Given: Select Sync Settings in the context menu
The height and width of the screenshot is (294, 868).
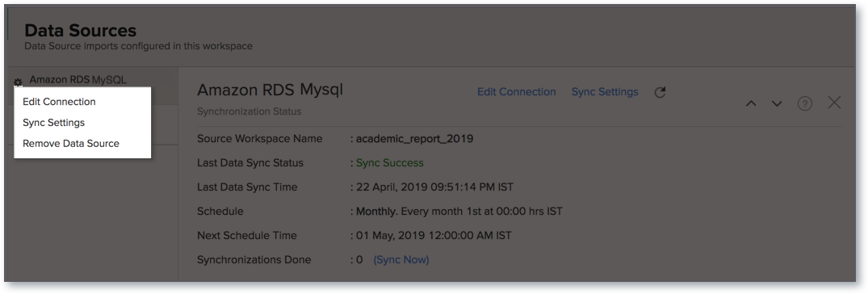Looking at the screenshot, I should (54, 122).
